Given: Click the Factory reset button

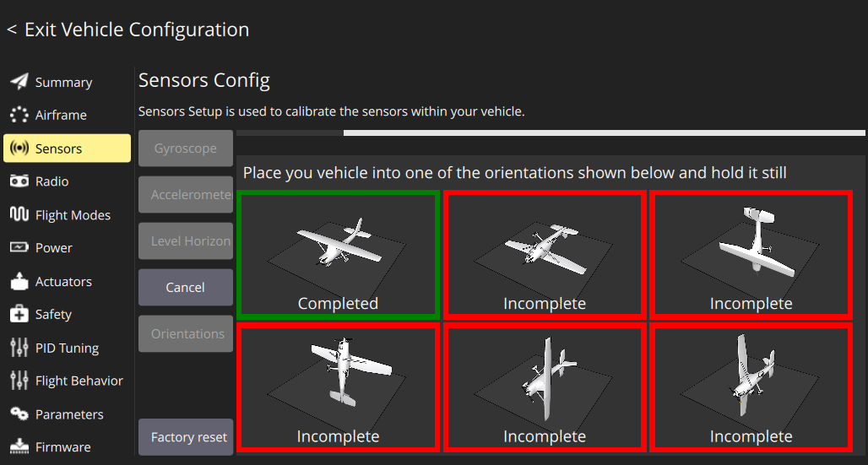Looking at the screenshot, I should coord(186,437).
